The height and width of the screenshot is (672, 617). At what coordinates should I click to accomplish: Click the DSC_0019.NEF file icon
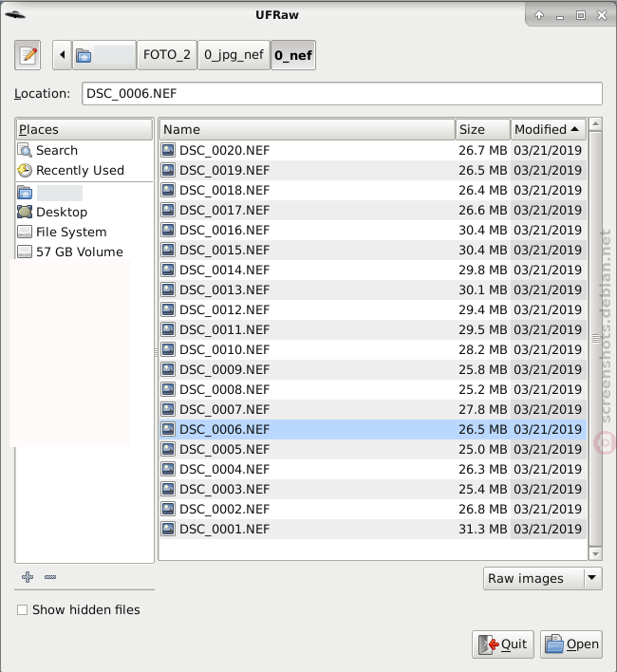(168, 170)
